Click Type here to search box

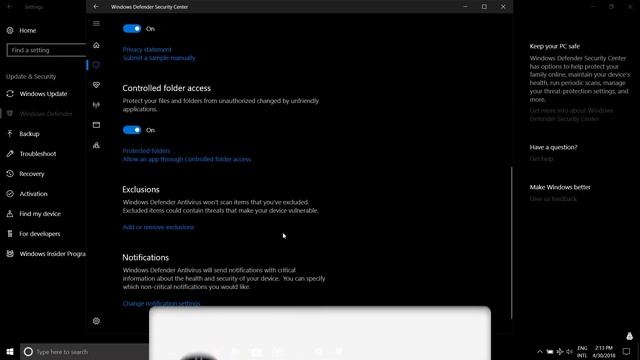[x=84, y=351]
